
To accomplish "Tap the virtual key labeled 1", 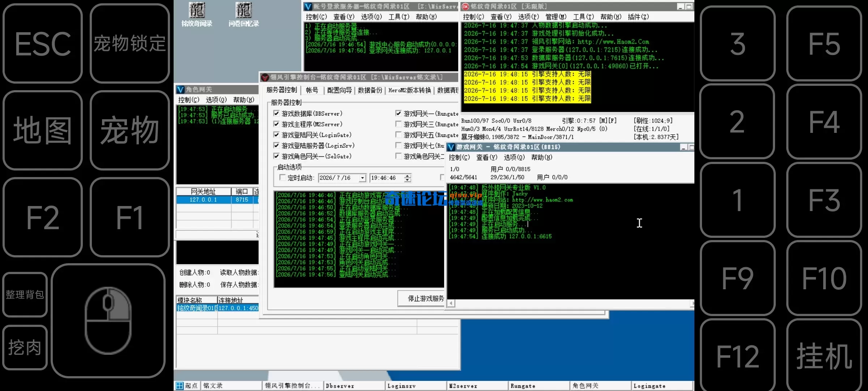I will click(x=737, y=200).
